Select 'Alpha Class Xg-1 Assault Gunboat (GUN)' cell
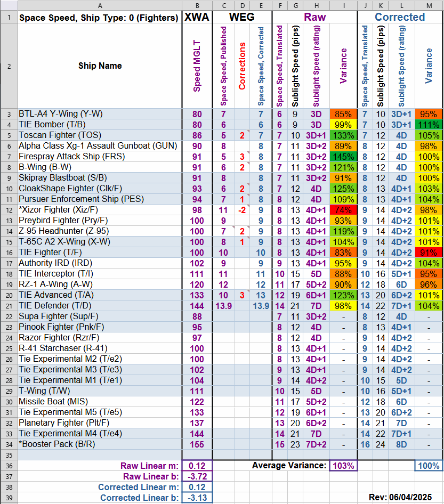Viewport: 444px width, 504px height. pos(100,146)
